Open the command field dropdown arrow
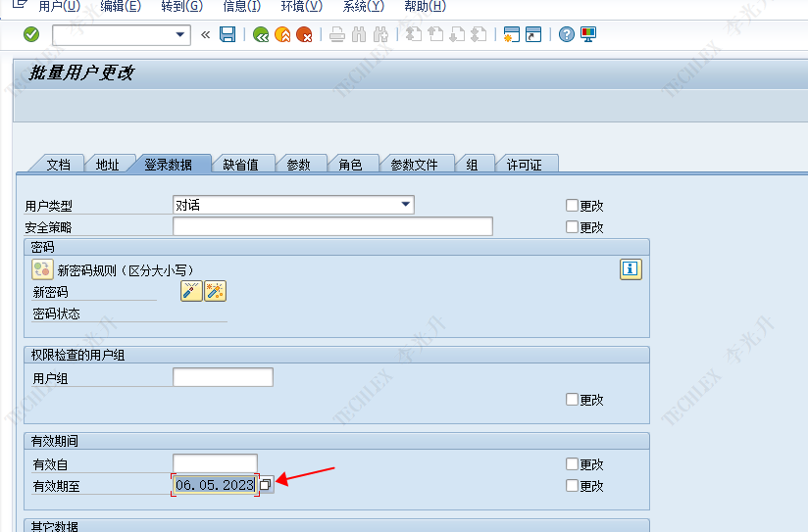808x532 pixels. 179,35
